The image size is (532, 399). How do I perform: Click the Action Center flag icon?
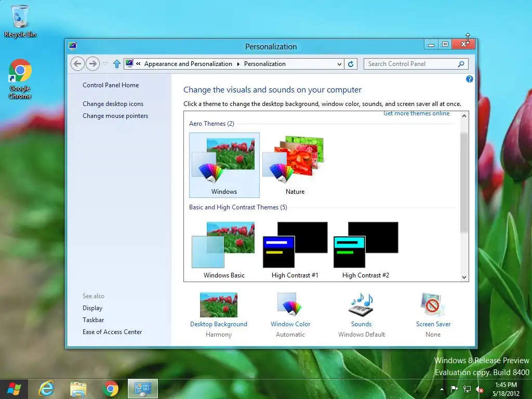click(454, 389)
